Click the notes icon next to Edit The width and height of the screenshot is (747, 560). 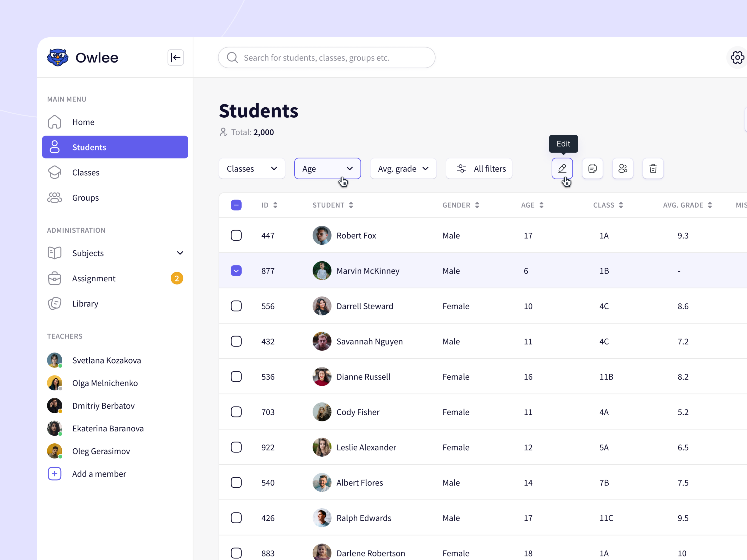tap(592, 168)
